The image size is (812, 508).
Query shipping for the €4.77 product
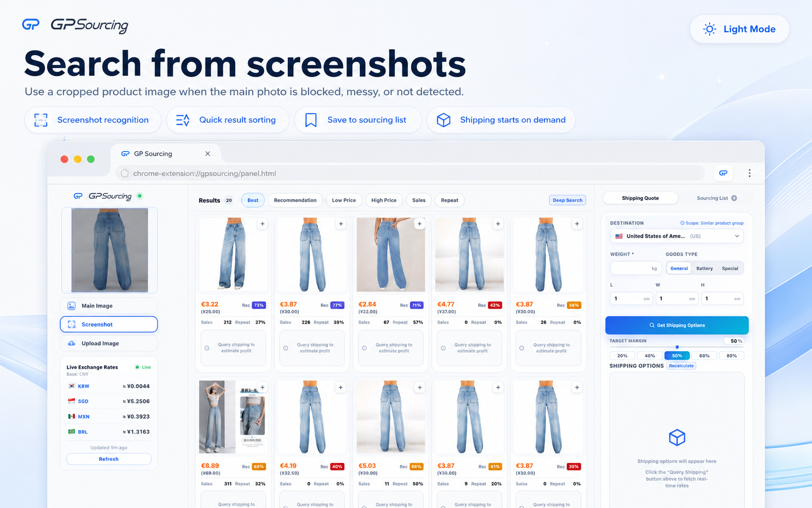pyautogui.click(x=469, y=348)
